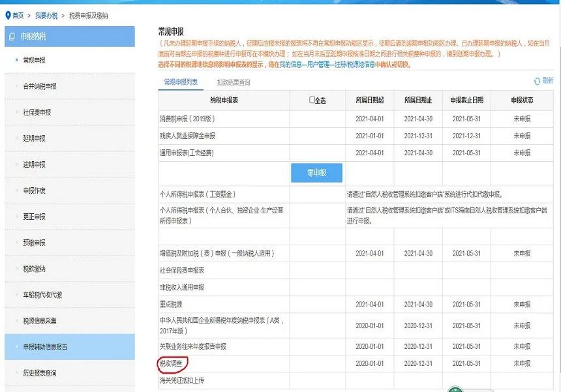This screenshot has height=392, width=561.
Task: Click 海关凭证抵扣上传 row name
Action: click(182, 380)
